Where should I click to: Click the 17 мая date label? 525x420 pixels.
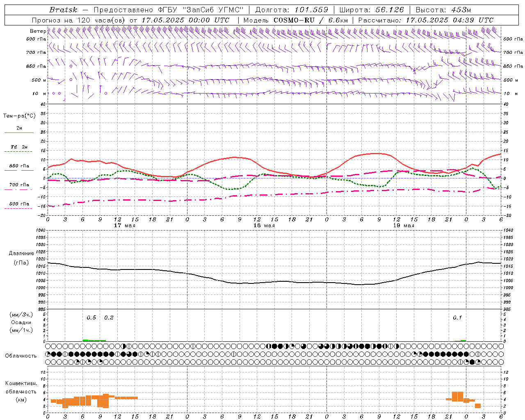click(125, 226)
